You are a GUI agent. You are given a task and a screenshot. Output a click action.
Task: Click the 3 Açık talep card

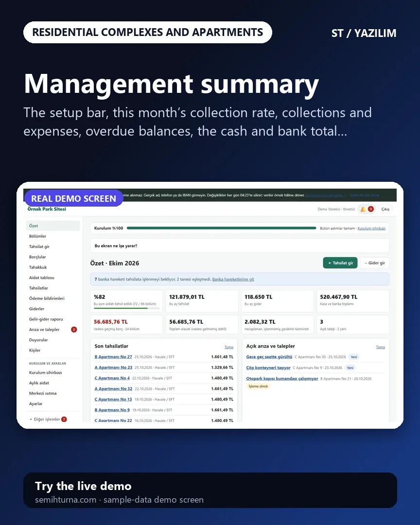[x=353, y=324]
